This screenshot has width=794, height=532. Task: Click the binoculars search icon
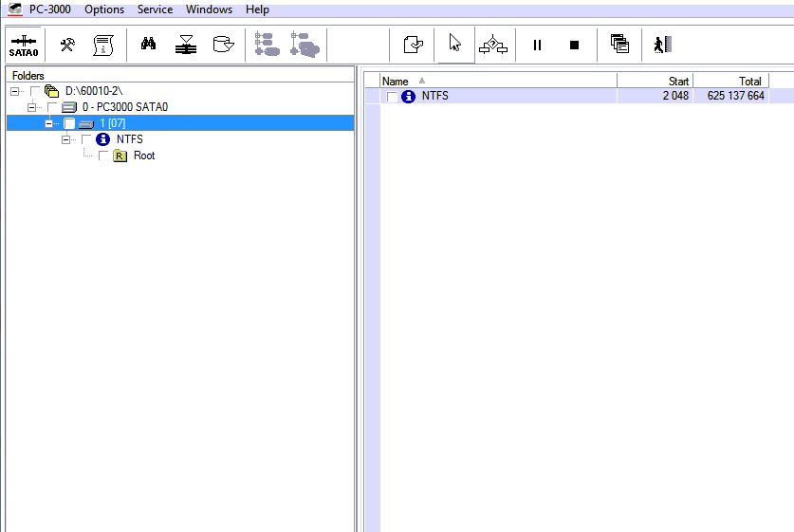coord(148,44)
